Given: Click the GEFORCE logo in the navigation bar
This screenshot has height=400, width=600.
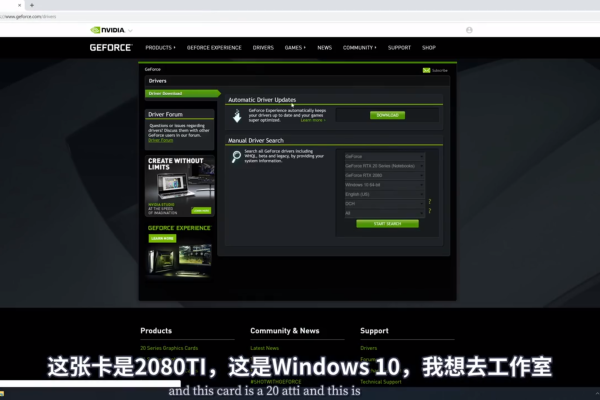Looking at the screenshot, I should [111, 47].
